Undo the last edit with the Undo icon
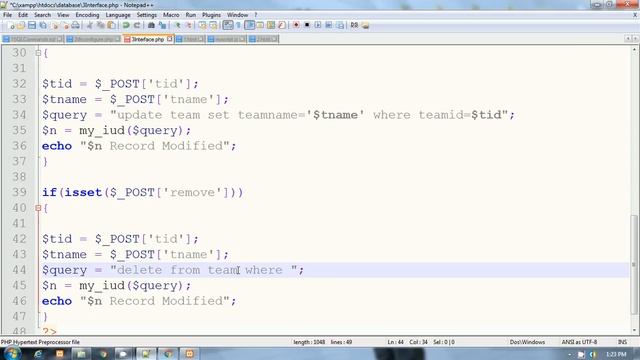640x360 pixels. (126, 25)
